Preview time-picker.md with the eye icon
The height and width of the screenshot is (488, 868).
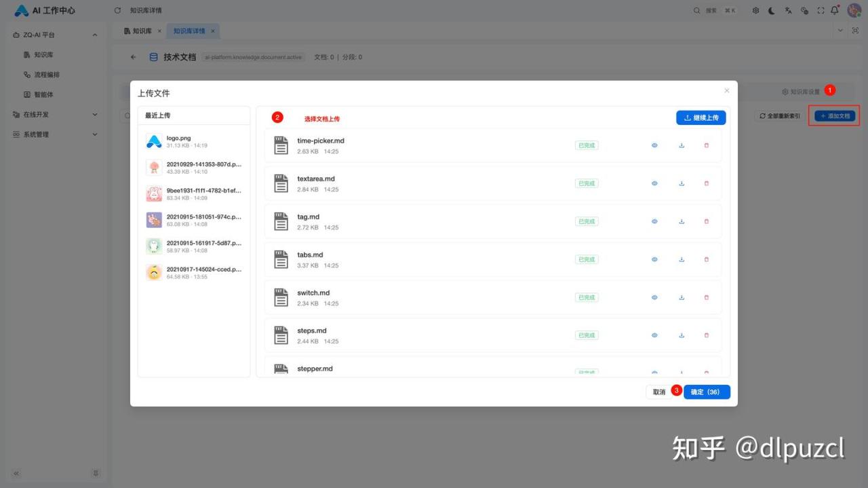pos(654,145)
